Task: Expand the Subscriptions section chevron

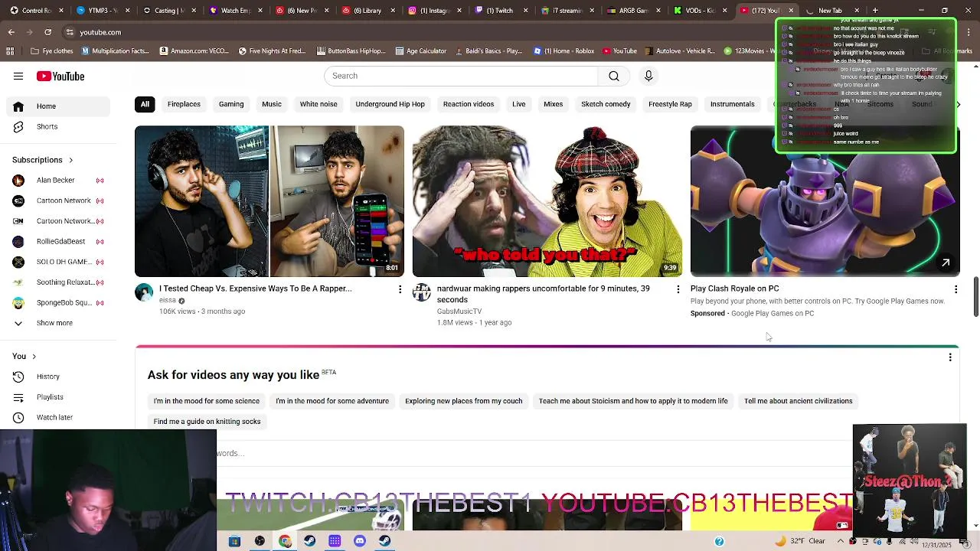Action: pos(70,161)
